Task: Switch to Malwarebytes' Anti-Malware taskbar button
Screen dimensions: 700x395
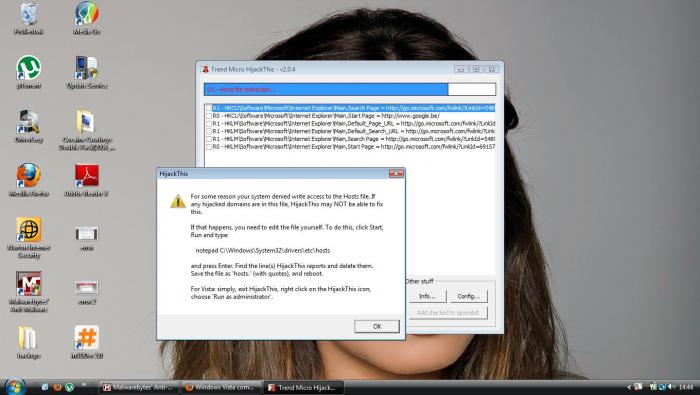Action: (138, 387)
